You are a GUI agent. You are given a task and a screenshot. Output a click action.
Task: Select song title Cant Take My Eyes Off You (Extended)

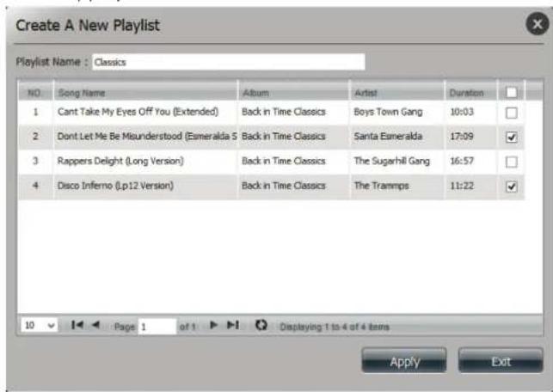[x=138, y=112]
